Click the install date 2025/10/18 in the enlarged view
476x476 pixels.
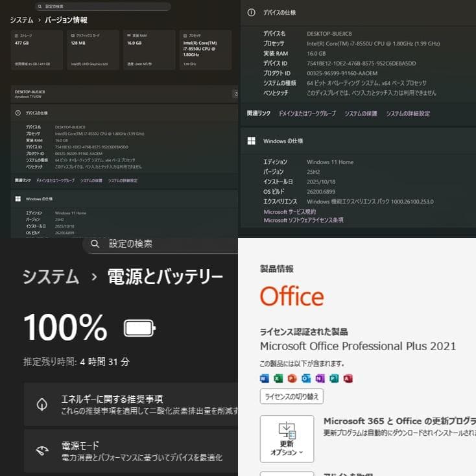pyautogui.click(x=321, y=182)
